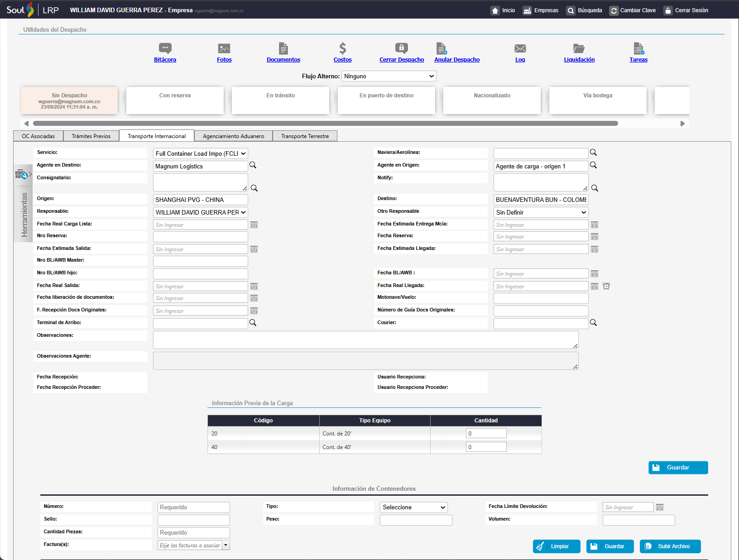739x560 pixels.
Task: Switch to the Agenciamiento Aduanero tab
Action: point(233,136)
